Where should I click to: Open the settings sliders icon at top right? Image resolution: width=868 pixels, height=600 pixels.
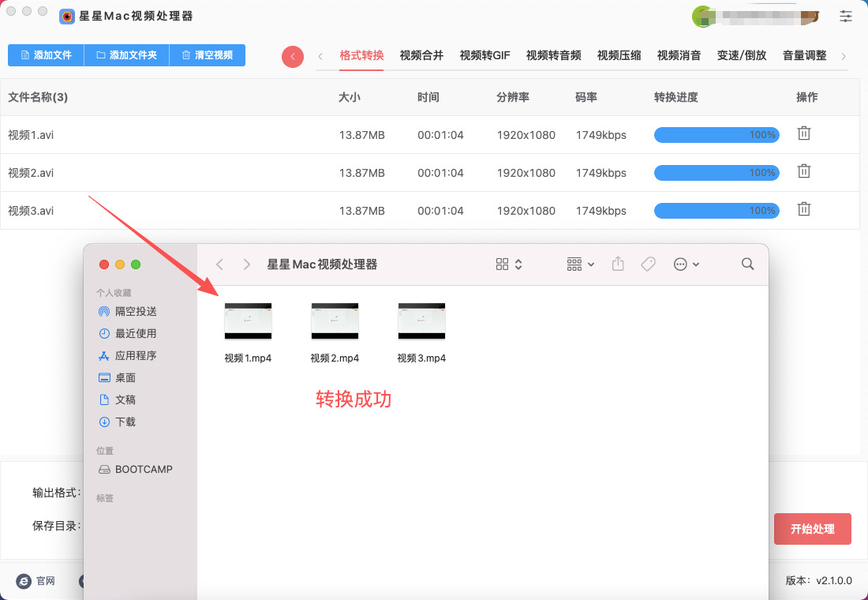(x=846, y=16)
